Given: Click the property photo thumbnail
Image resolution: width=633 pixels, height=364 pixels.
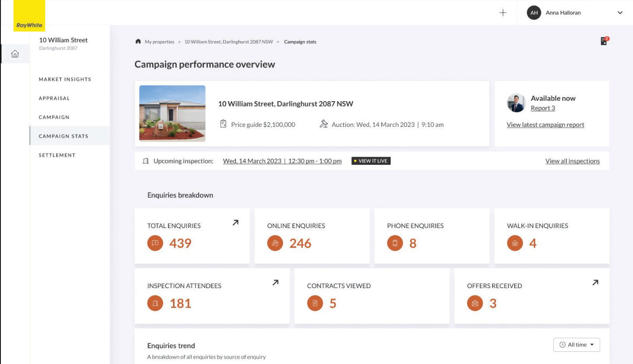Looking at the screenshot, I should pyautogui.click(x=172, y=113).
